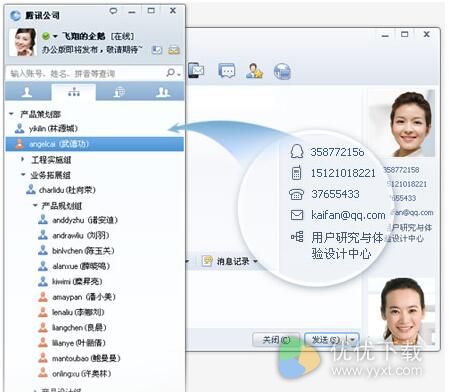The width and height of the screenshot is (449, 392).
Task: Click the QQ number 358772156
Action: tap(337, 152)
